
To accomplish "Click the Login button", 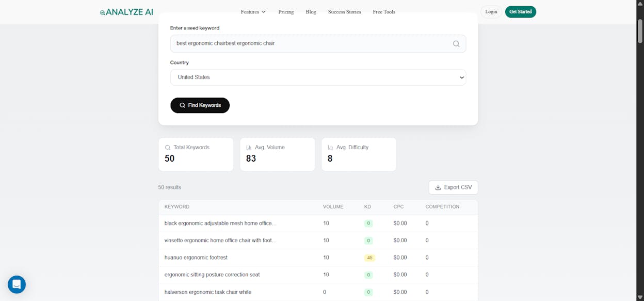I will coord(491,12).
